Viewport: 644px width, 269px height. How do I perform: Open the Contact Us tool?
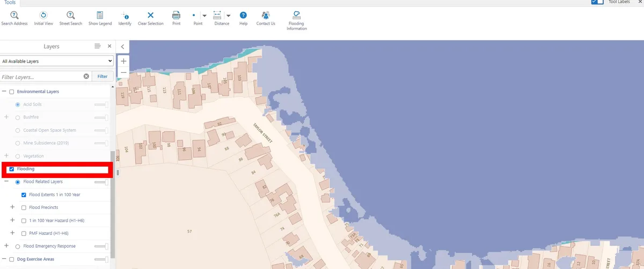(266, 18)
